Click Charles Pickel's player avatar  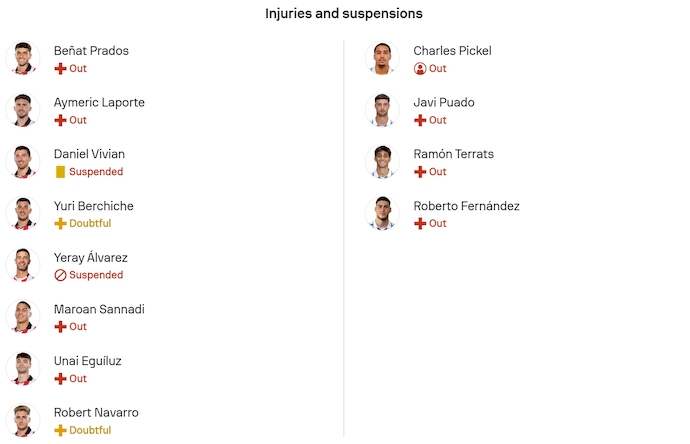(x=382, y=58)
